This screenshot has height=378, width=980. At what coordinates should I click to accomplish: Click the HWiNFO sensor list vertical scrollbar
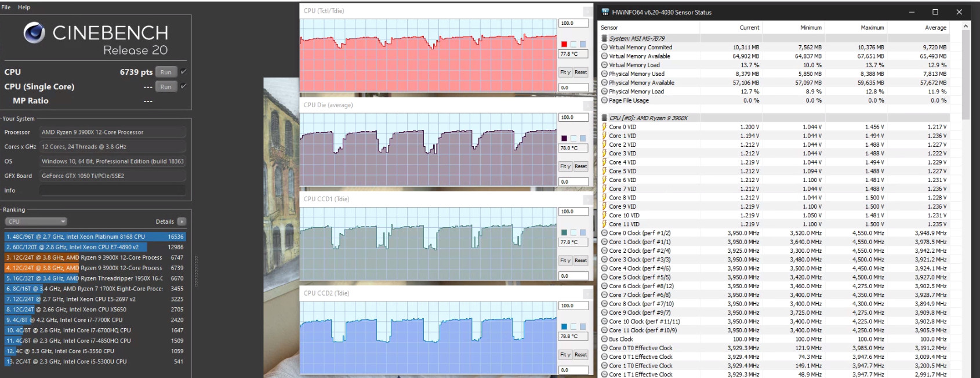click(966, 75)
